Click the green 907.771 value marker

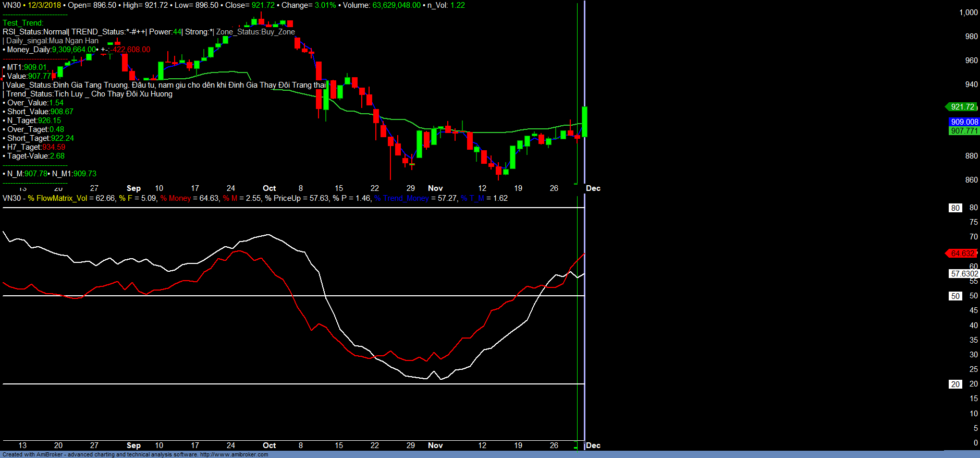pyautogui.click(x=964, y=131)
